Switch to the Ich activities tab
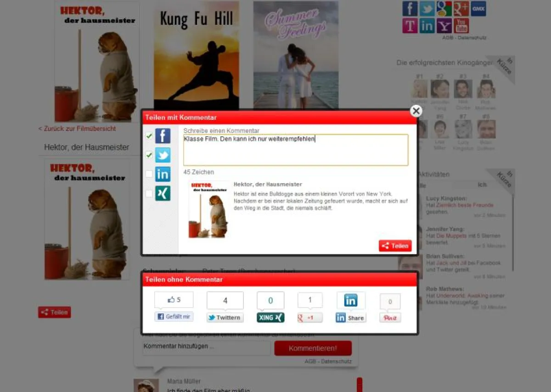This screenshot has height=392, width=551. point(482,185)
